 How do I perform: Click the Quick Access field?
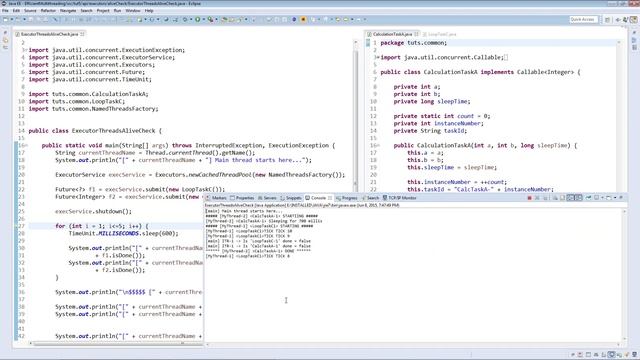[x=584, y=19]
